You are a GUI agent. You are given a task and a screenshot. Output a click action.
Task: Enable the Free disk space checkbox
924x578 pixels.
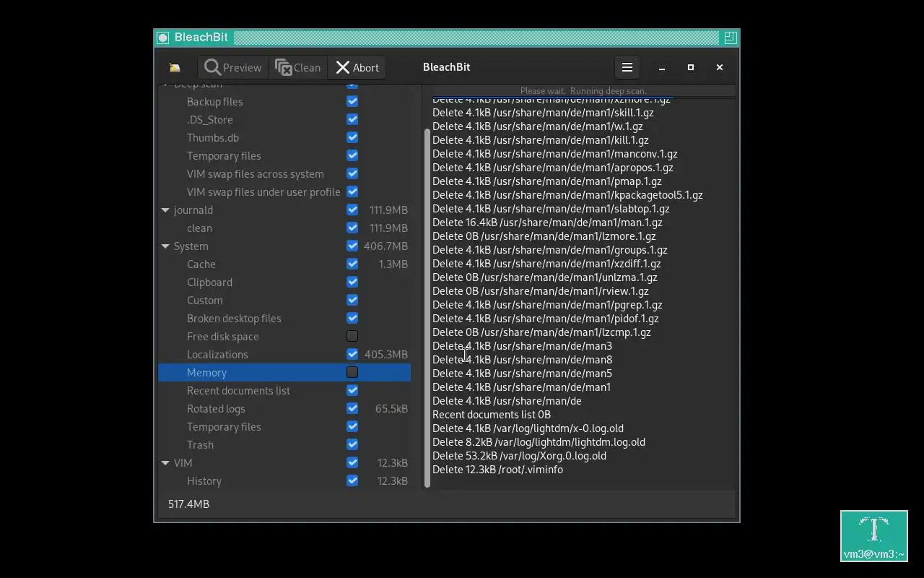click(x=352, y=336)
